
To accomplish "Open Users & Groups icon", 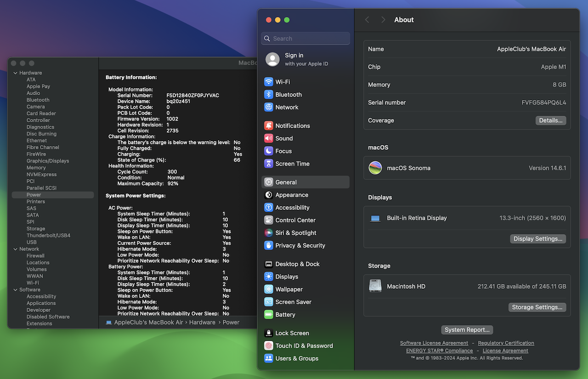I will point(269,358).
